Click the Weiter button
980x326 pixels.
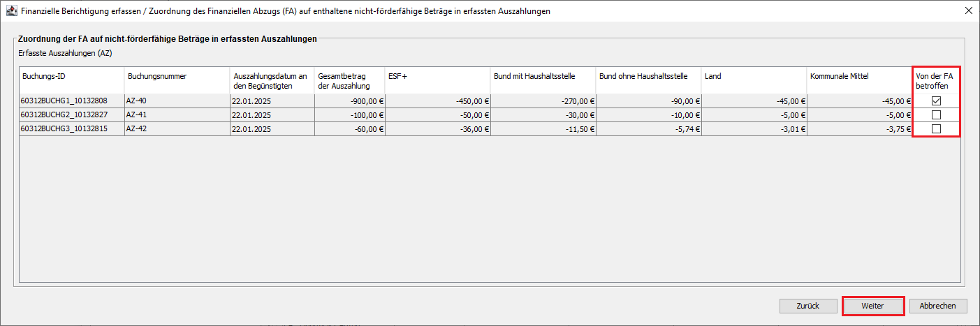[873, 306]
